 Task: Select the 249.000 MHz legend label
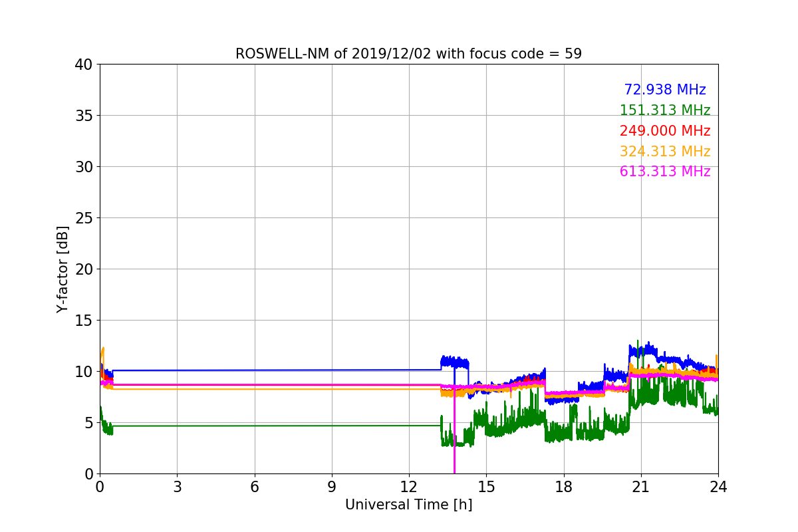coord(665,131)
